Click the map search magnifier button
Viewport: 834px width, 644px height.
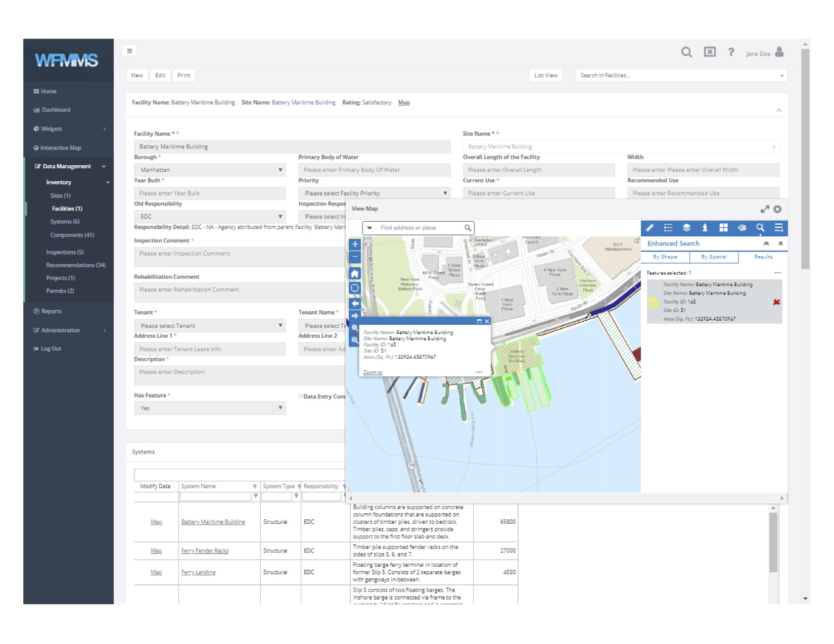click(x=468, y=228)
